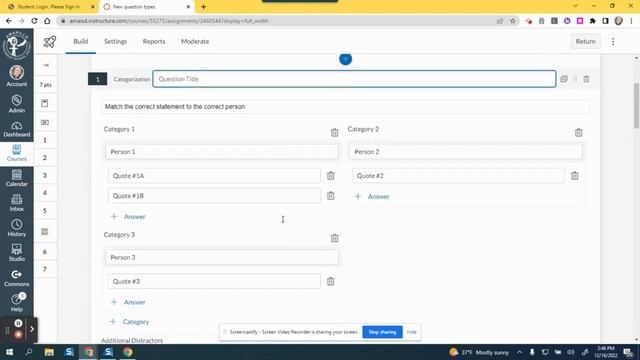This screenshot has width=640, height=360.
Task: Edit the Quote #2 answer field
Action: click(458, 176)
